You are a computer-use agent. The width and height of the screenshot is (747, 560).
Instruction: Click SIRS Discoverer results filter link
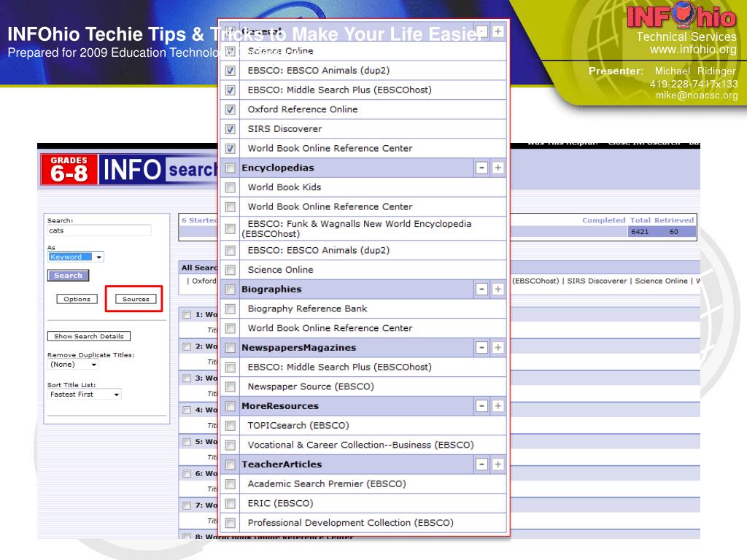click(597, 281)
